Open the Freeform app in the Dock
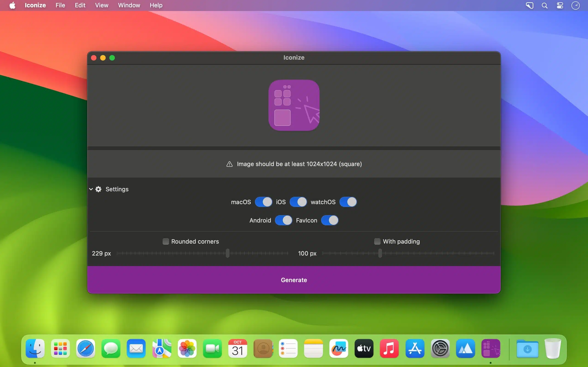588x367 pixels. tap(339, 348)
